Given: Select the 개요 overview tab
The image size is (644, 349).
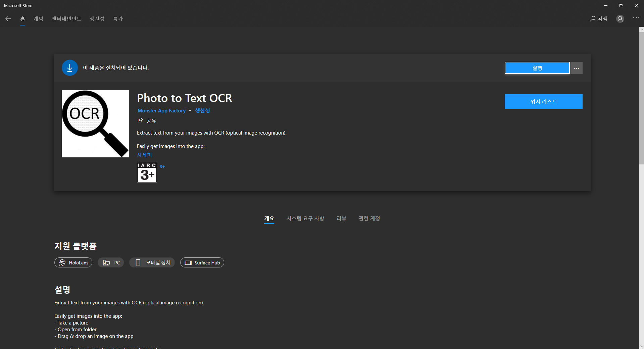Looking at the screenshot, I should pos(269,218).
